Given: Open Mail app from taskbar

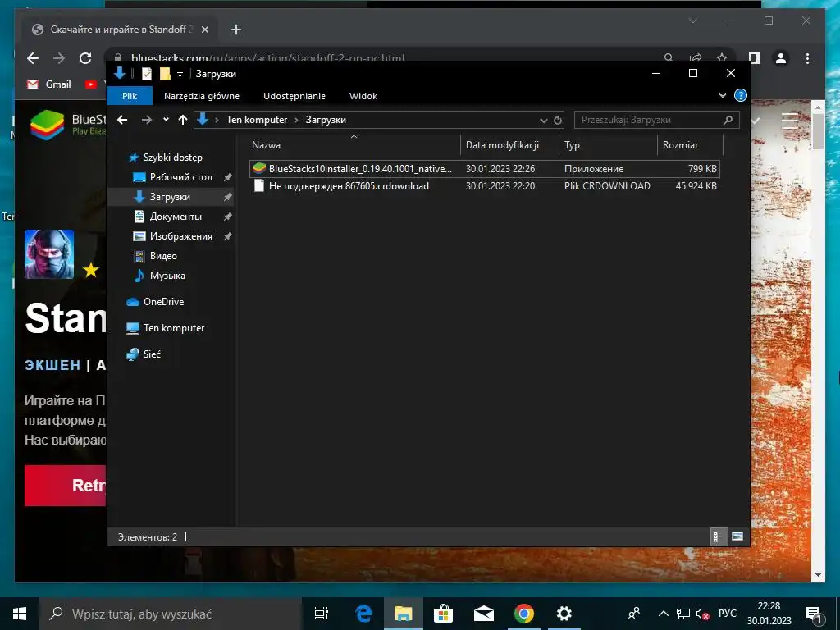Looking at the screenshot, I should click(x=484, y=614).
